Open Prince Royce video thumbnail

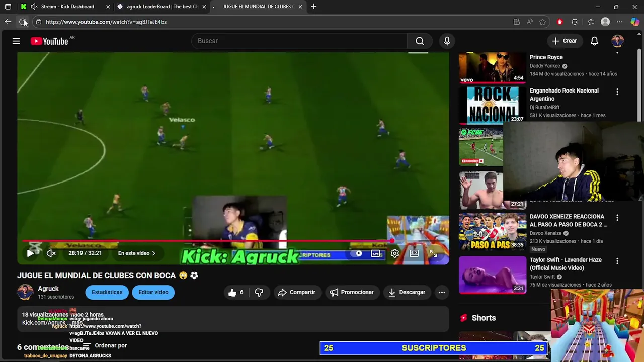[493, 67]
